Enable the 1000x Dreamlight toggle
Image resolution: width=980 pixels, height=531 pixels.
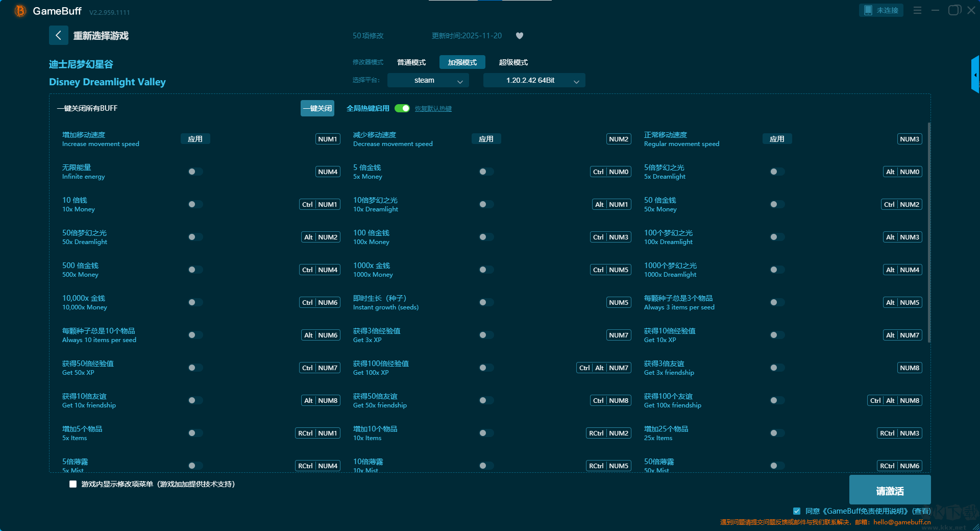pyautogui.click(x=777, y=270)
